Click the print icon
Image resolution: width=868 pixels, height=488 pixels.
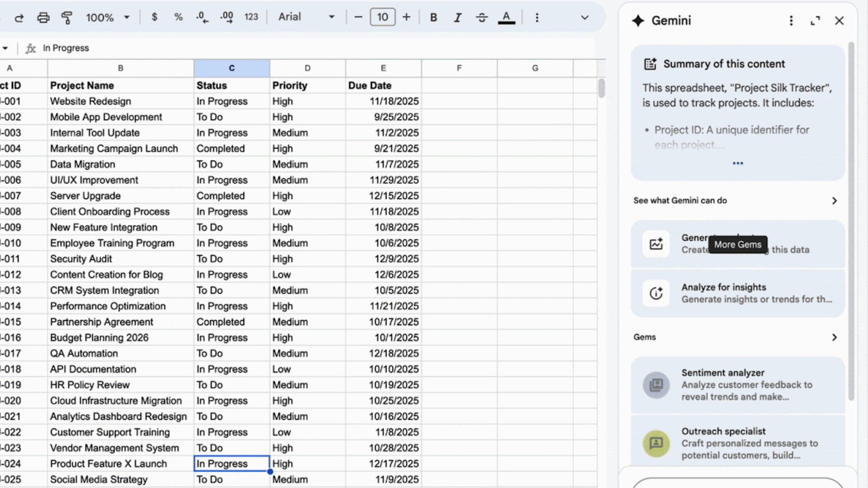tap(43, 18)
